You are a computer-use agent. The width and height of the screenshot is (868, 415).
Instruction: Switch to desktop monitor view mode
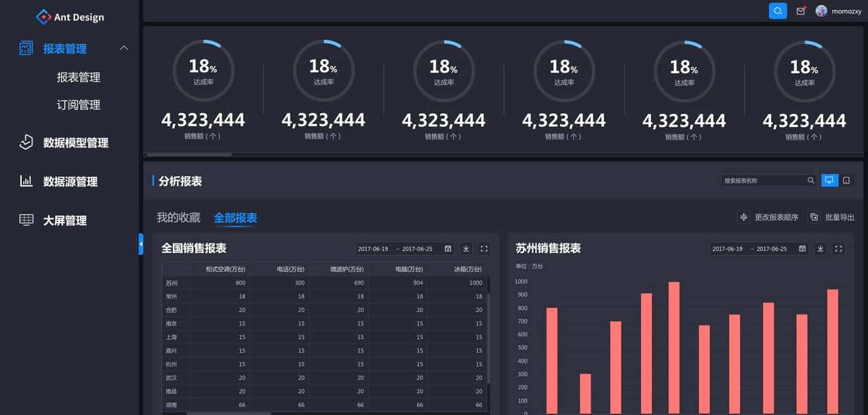coord(829,180)
